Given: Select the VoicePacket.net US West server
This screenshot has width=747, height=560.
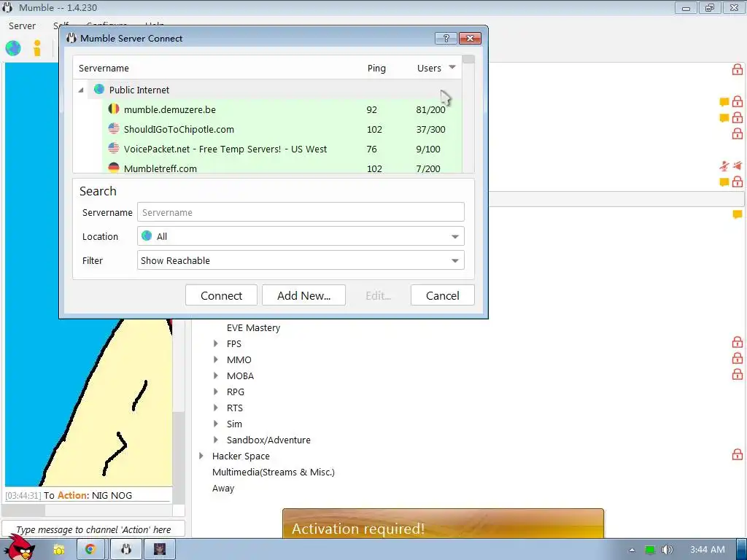Looking at the screenshot, I should [x=282, y=149].
